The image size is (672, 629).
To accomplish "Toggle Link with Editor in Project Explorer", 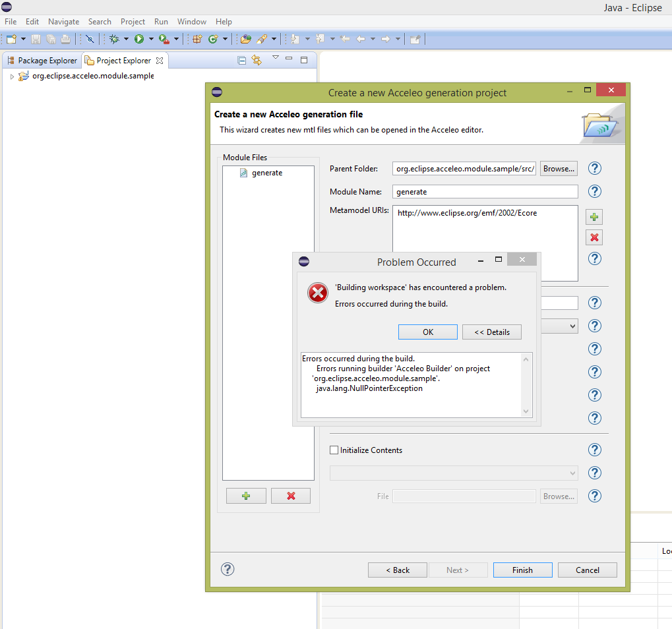I will pyautogui.click(x=257, y=60).
